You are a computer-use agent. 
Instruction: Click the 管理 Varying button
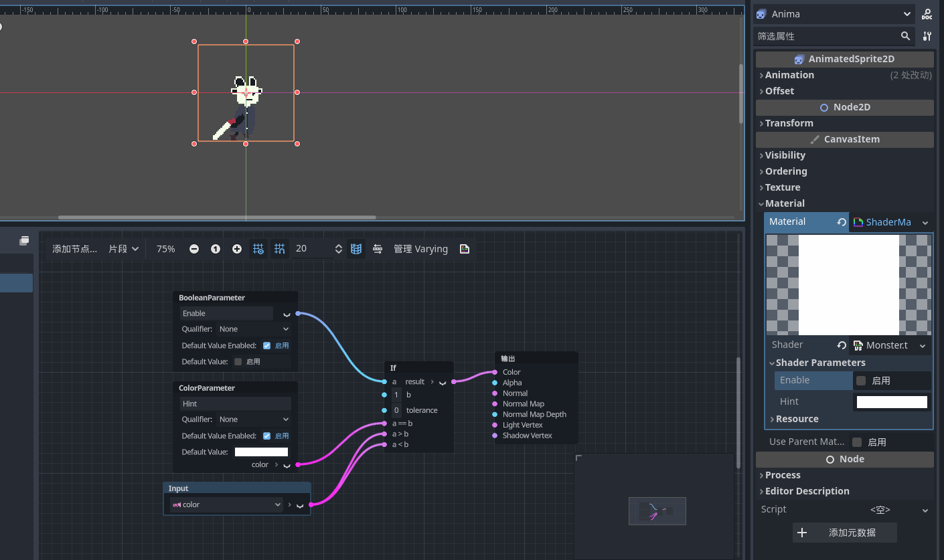click(420, 248)
